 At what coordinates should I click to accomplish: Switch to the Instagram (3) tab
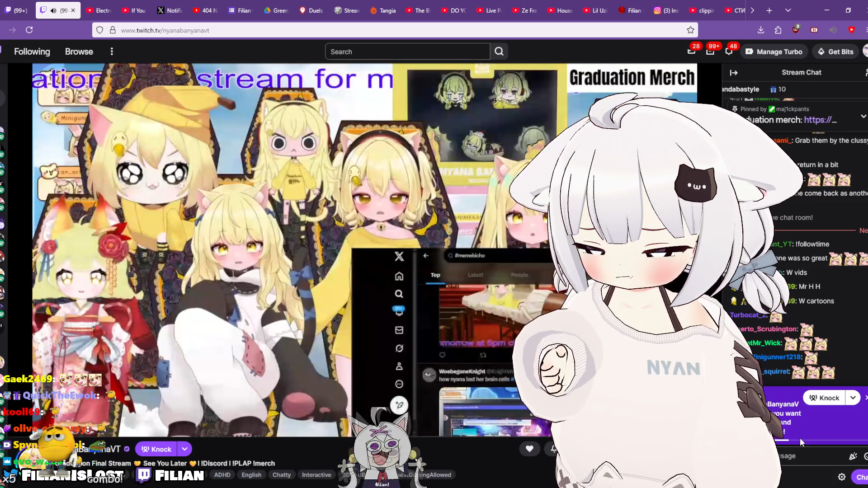coord(666,10)
